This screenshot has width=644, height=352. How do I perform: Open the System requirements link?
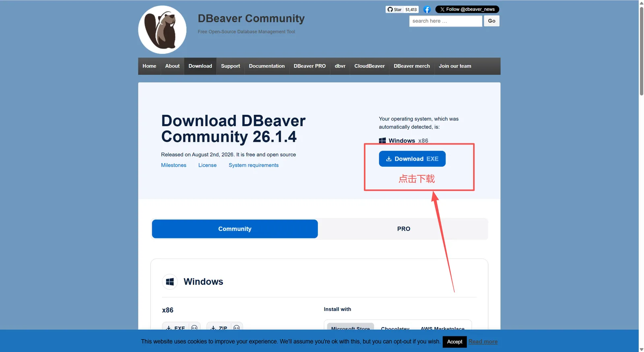254,165
